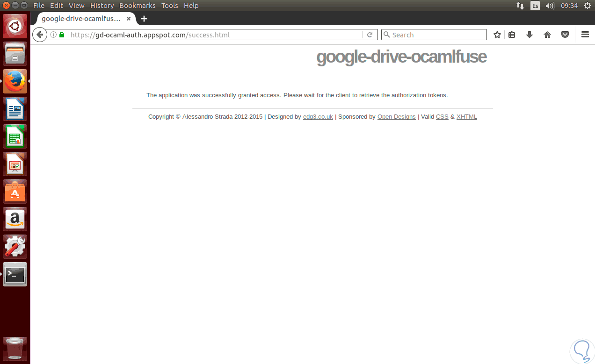Open the session power gear menu

pos(588,6)
